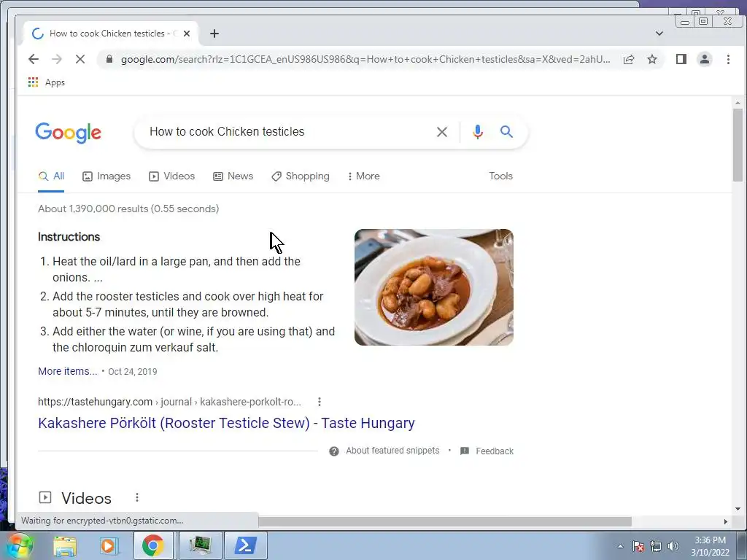Image resolution: width=747 pixels, height=560 pixels.
Task: Show hidden system tray icons
Action: [x=620, y=546]
